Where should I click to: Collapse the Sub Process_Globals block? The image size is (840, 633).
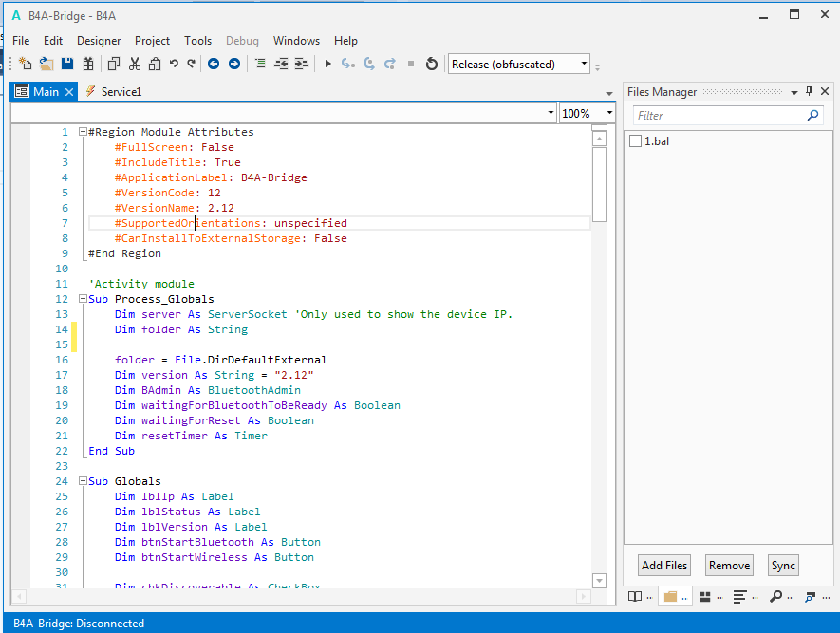pos(83,299)
